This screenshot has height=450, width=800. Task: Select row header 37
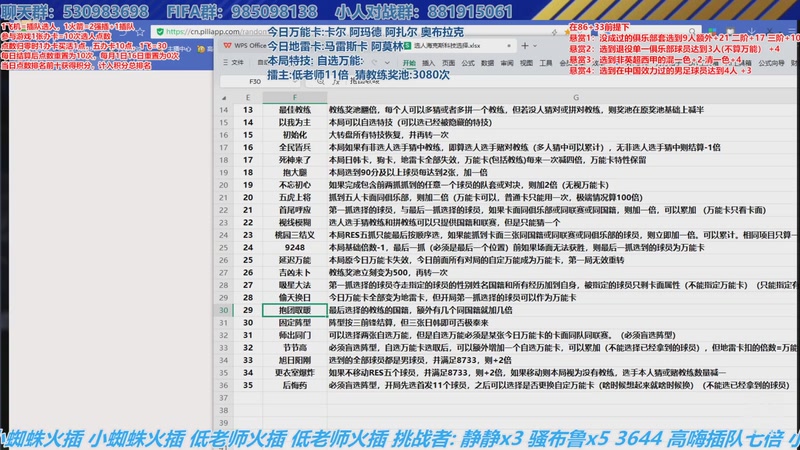[x=223, y=397]
